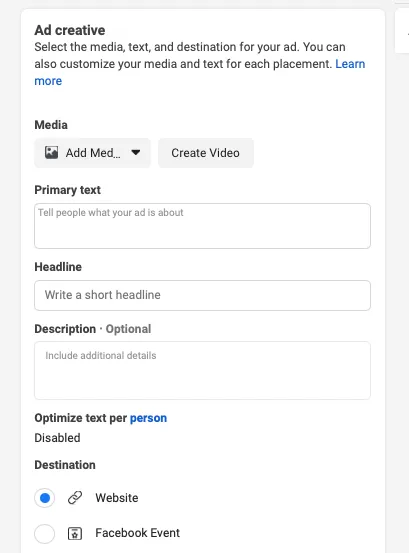Click the Create Video button
The width and height of the screenshot is (409, 553).
[x=206, y=153]
